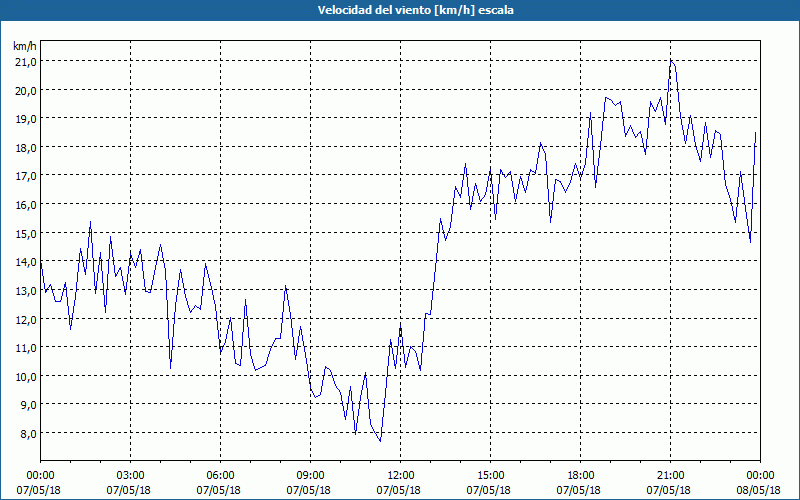800x500 pixels.
Task: Select the '00:00' label above first 07/05/18
Action: pos(40,476)
